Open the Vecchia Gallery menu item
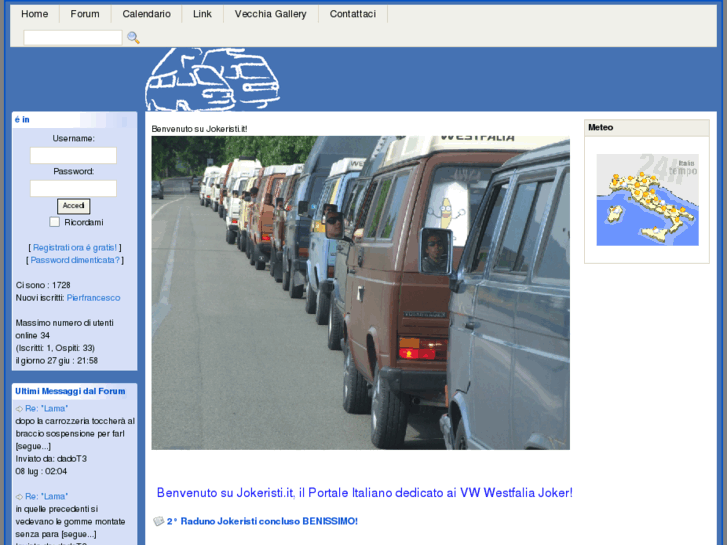The width and height of the screenshot is (727, 545). tap(271, 14)
